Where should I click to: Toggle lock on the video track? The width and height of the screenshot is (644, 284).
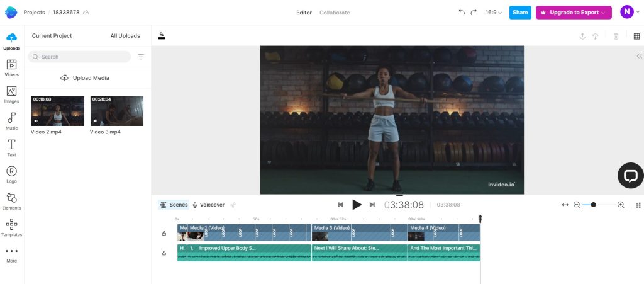pos(164,234)
